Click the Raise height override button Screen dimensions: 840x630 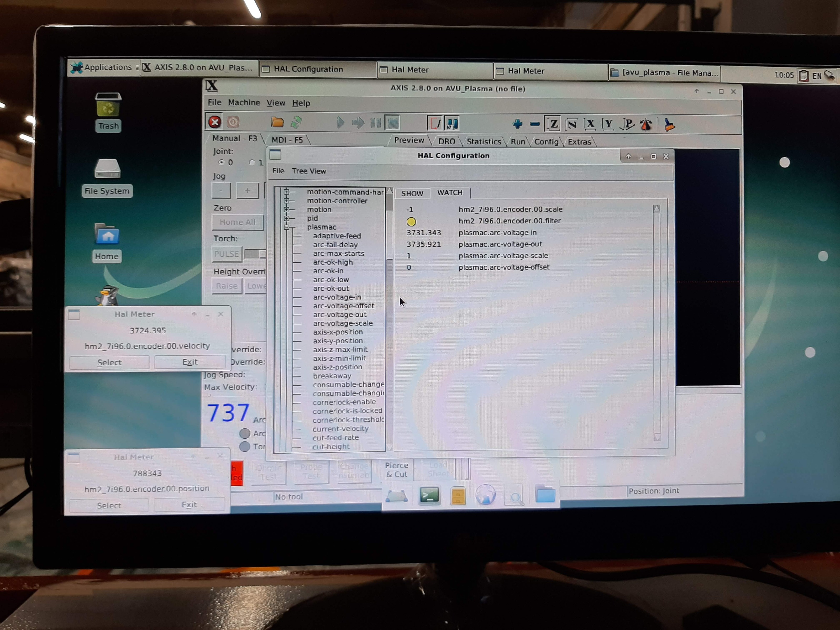click(x=227, y=286)
